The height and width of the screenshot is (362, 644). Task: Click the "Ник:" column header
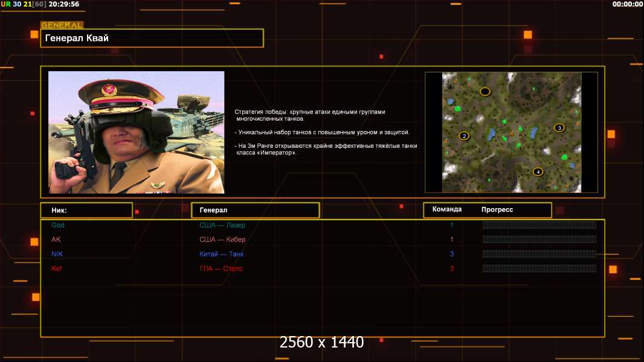[x=86, y=210]
